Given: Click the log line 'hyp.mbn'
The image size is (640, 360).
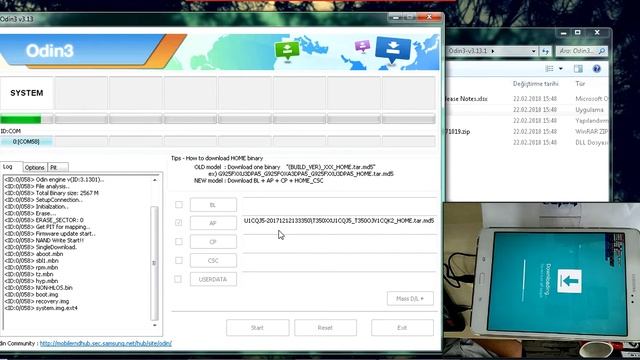Looking at the screenshot, I should coord(31,281).
